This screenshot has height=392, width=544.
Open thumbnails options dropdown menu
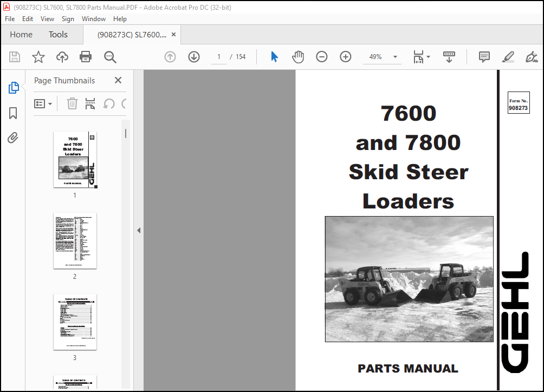[x=43, y=103]
